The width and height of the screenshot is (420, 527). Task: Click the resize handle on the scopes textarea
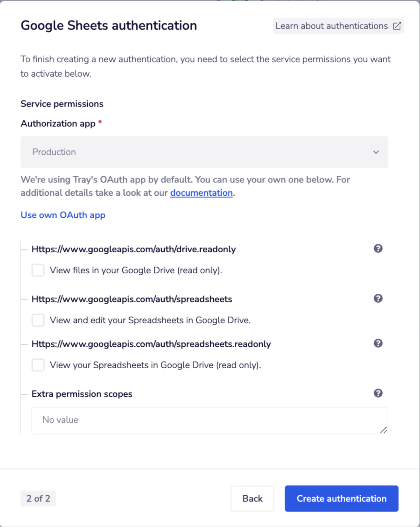385,431
